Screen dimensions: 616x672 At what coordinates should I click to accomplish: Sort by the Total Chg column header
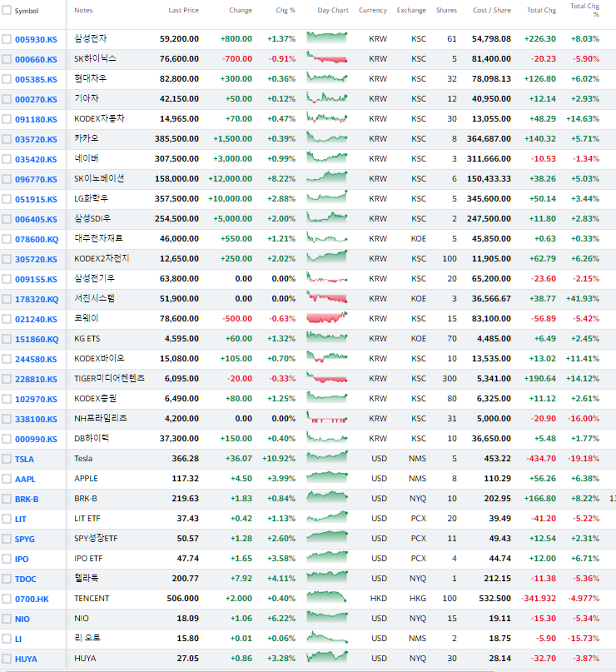(541, 10)
